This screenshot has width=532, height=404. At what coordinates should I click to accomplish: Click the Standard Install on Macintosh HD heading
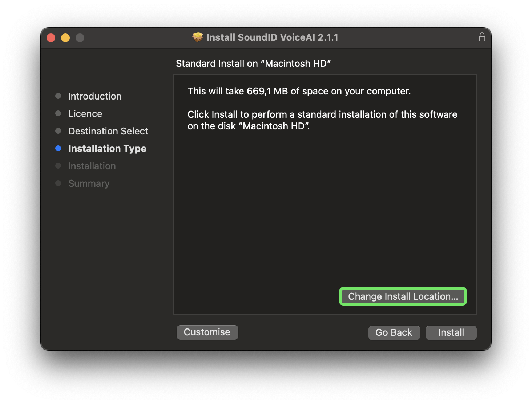pos(253,64)
